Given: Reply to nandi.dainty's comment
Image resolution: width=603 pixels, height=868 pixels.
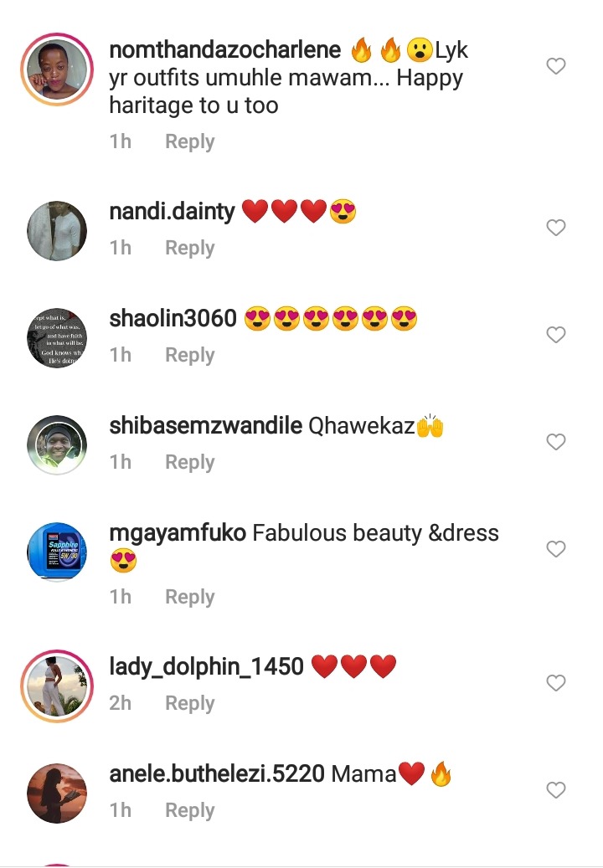Looking at the screenshot, I should point(189,248).
